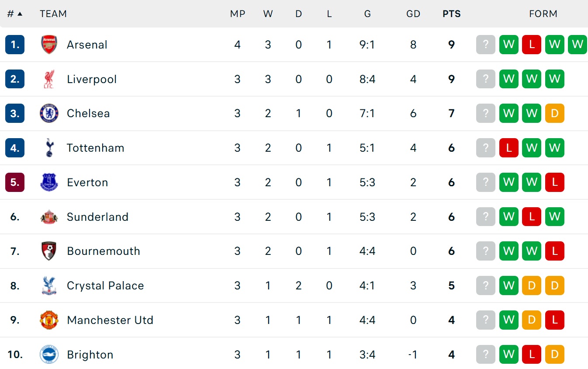Click the Bournemouth club crest
The image size is (588, 369).
coord(49,251)
